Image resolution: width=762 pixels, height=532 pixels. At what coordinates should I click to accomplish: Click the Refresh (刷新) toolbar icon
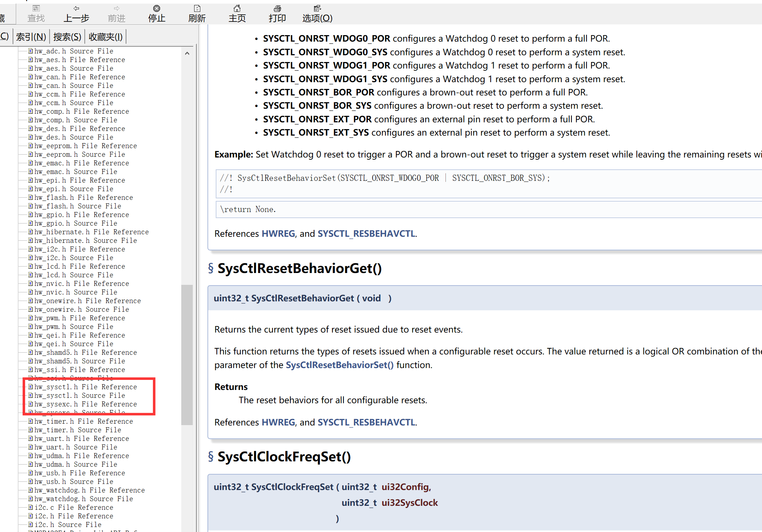(x=197, y=13)
